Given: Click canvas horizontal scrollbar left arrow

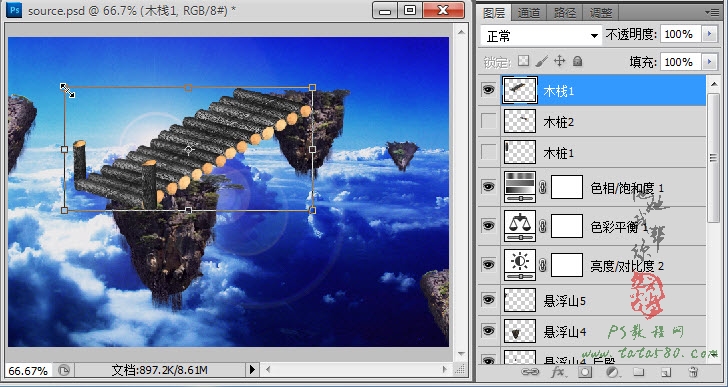Looking at the screenshot, I should [268, 370].
